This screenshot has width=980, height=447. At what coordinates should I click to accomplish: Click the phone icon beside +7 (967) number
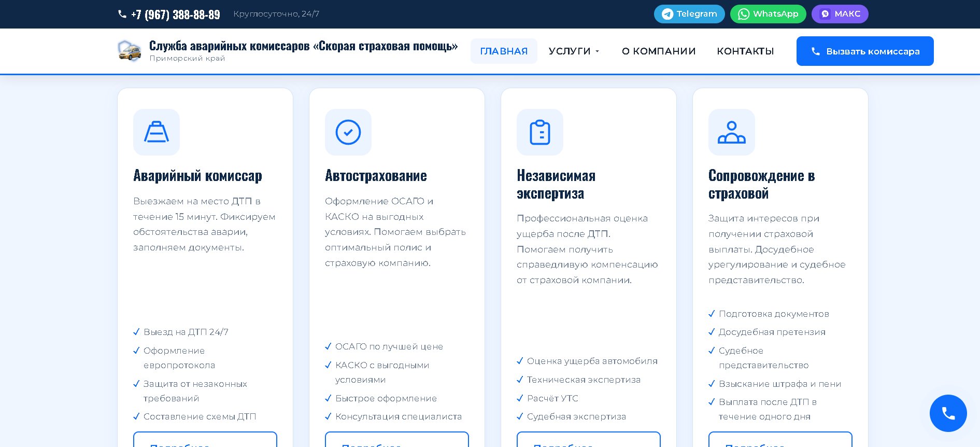click(x=122, y=14)
